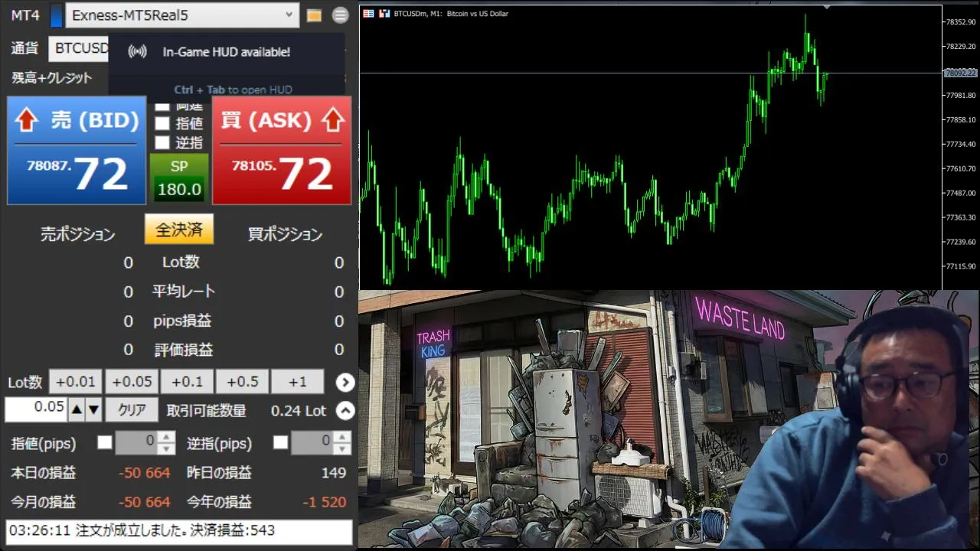
Task: Add +0.01 to lot size
Action: tap(76, 382)
